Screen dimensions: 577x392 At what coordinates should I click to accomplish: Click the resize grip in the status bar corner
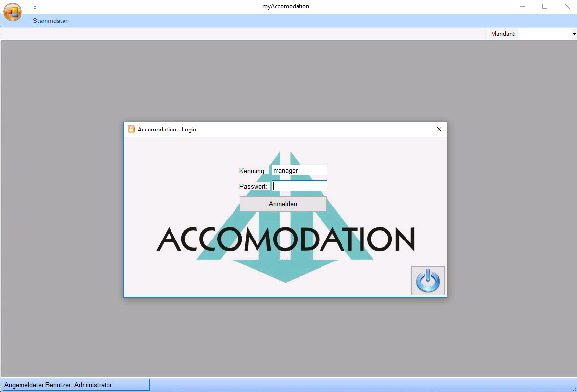click(x=574, y=388)
